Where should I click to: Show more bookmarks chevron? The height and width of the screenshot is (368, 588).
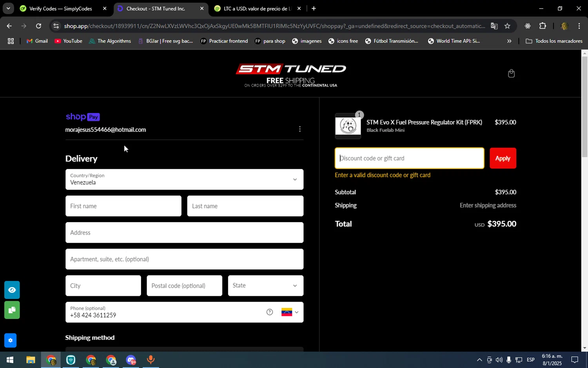pyautogui.click(x=509, y=41)
